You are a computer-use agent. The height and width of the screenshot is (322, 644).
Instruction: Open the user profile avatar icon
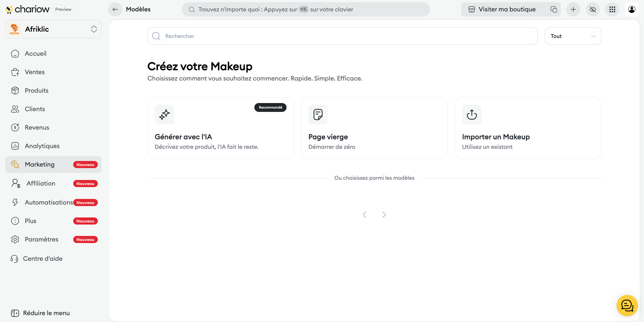pyautogui.click(x=632, y=9)
